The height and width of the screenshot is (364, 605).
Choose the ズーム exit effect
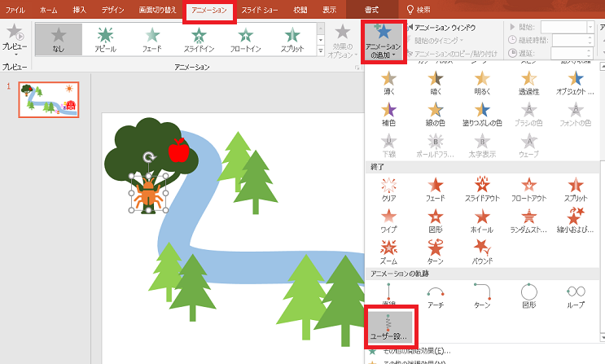pyautogui.click(x=388, y=252)
